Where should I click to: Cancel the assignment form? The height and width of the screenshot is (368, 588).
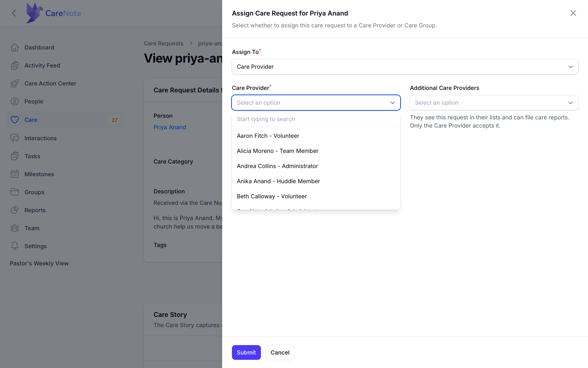(280, 352)
